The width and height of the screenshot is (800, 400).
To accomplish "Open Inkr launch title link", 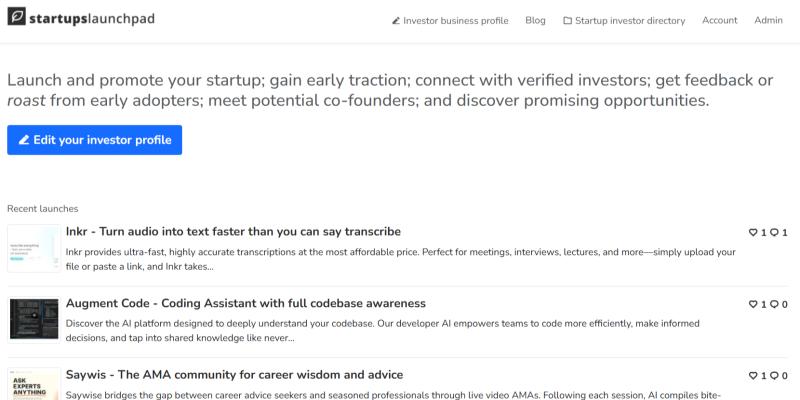I will pyautogui.click(x=233, y=232).
